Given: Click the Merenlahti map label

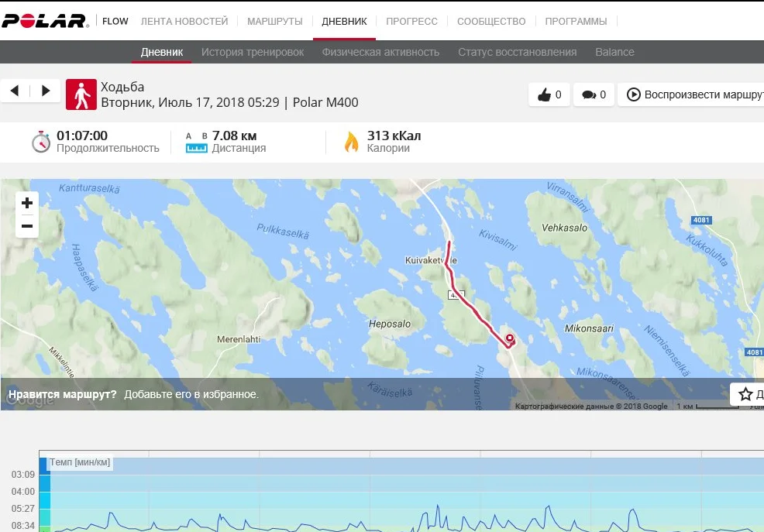Looking at the screenshot, I should (x=239, y=338).
